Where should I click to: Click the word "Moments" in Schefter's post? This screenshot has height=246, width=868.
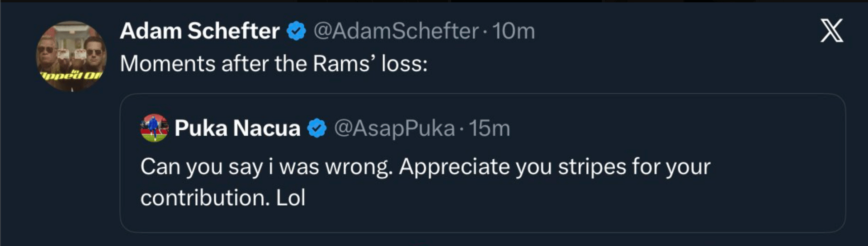pos(167,64)
